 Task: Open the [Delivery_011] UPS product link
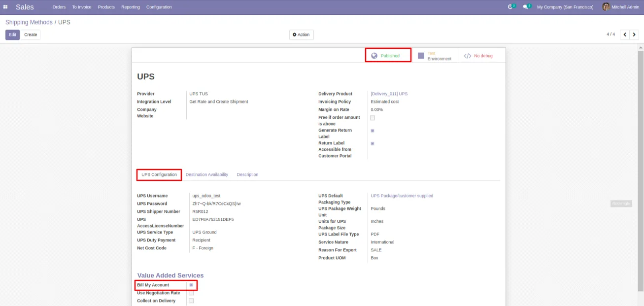pos(389,94)
